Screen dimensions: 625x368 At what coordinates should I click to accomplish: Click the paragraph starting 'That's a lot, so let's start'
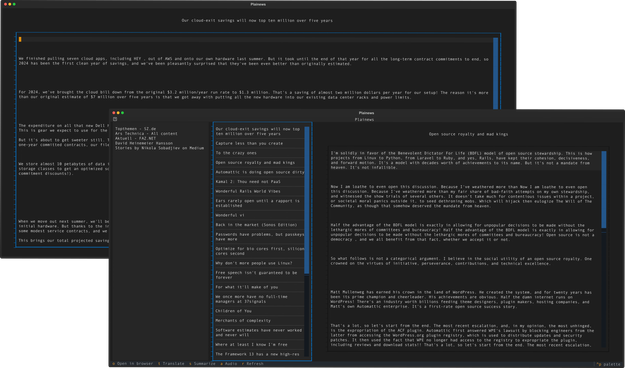[x=462, y=335]
